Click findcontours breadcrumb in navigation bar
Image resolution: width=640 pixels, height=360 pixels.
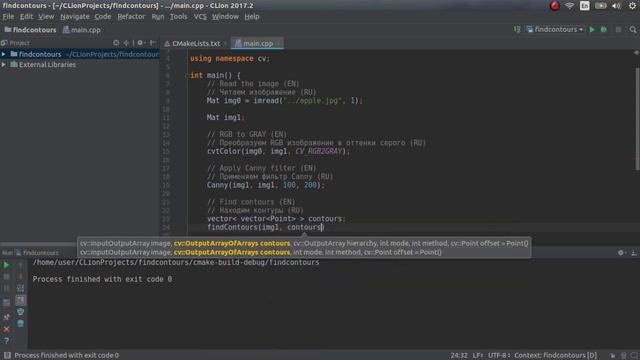(30, 30)
